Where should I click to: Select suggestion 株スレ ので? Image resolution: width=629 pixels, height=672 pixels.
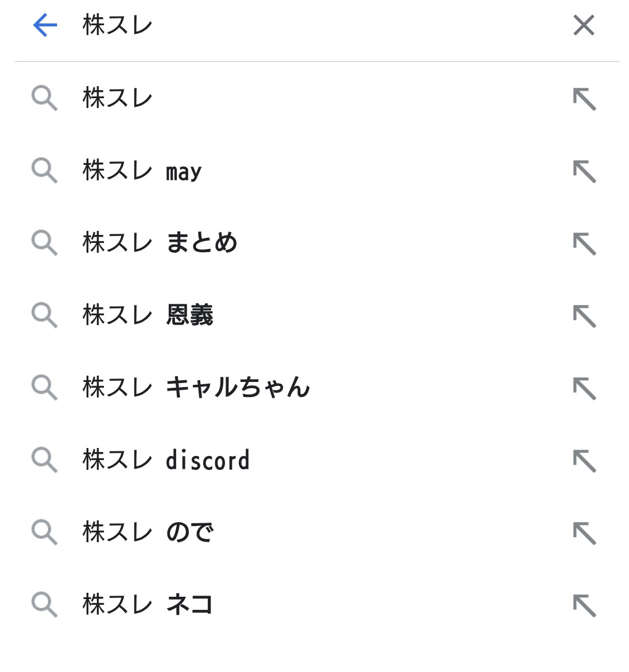148,532
